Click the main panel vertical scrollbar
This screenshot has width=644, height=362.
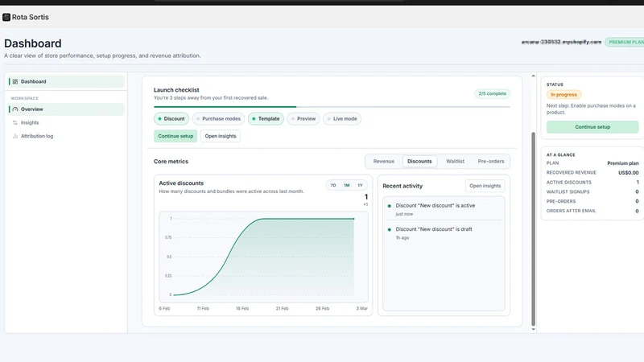click(533, 228)
